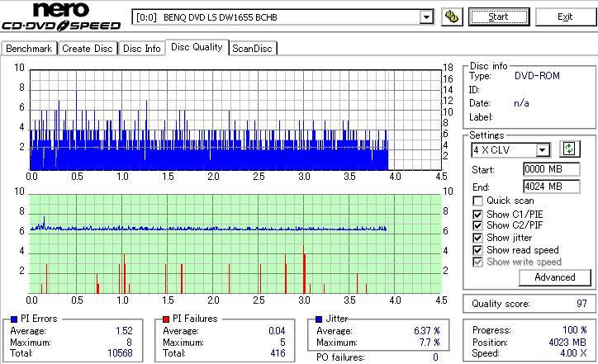Click the Speed value 4.00 X
This screenshot has width=598, height=364.
click(x=573, y=353)
